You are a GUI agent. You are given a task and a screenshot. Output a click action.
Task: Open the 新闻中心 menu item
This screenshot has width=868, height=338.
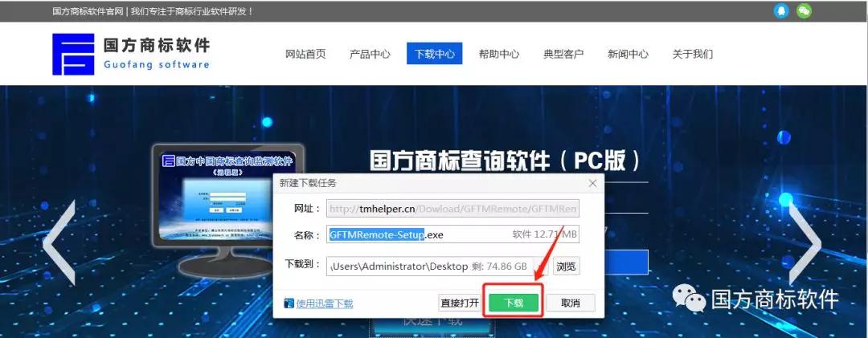[x=628, y=54]
